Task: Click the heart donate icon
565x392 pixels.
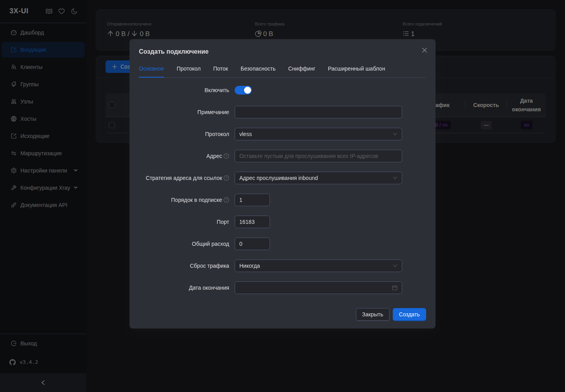Action: point(62,11)
